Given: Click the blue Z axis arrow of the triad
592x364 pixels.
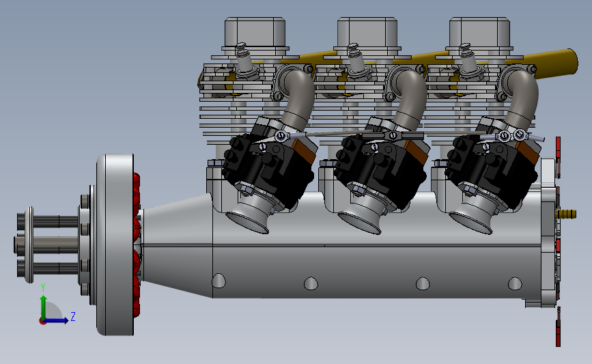Looking at the screenshot, I should coord(57,320).
